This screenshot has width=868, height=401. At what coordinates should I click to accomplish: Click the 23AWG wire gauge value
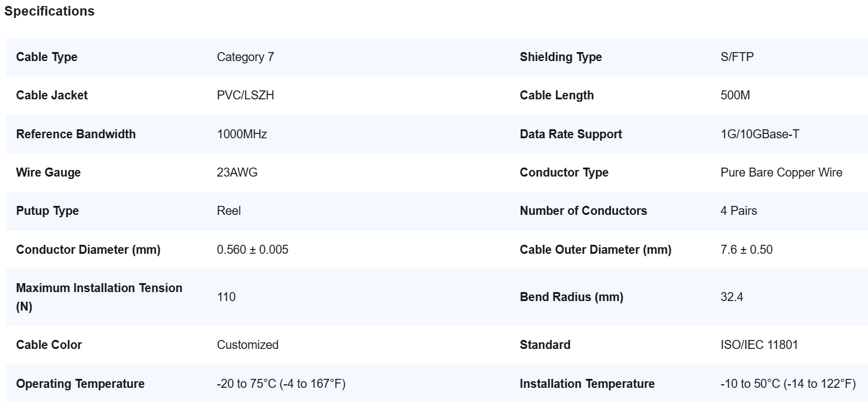pyautogui.click(x=237, y=172)
